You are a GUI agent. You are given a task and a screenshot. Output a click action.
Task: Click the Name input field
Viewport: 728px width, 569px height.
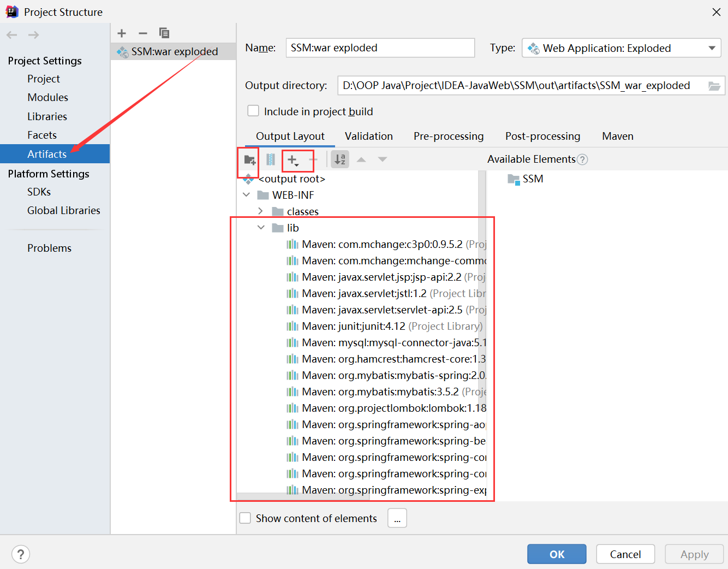click(x=380, y=48)
